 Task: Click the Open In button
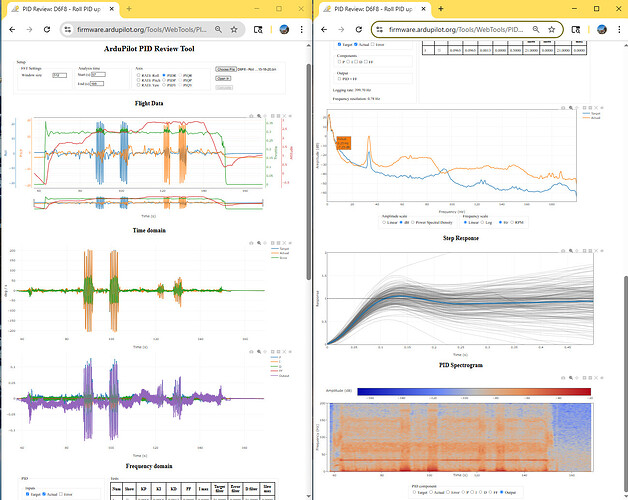pos(223,79)
